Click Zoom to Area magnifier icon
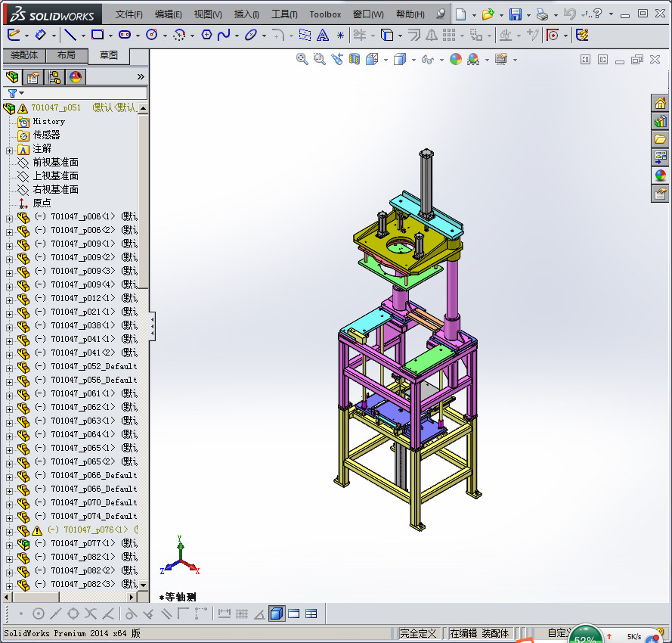This screenshot has width=672, height=643. 319,59
